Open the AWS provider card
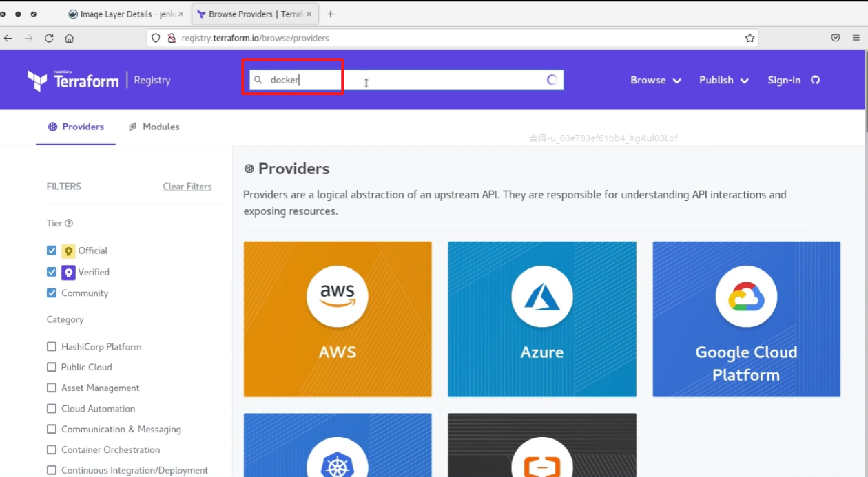This screenshot has width=868, height=477. pyautogui.click(x=338, y=319)
